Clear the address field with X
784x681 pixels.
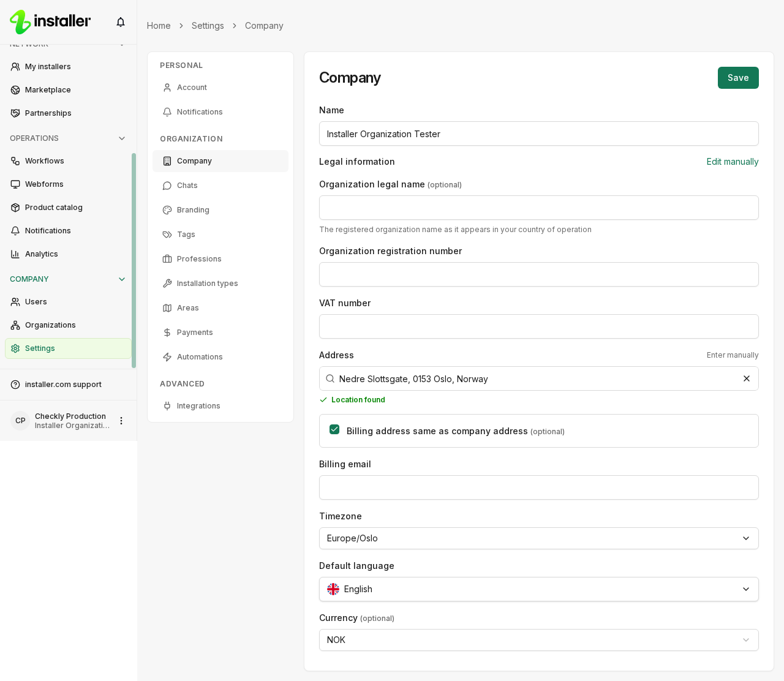pos(747,378)
